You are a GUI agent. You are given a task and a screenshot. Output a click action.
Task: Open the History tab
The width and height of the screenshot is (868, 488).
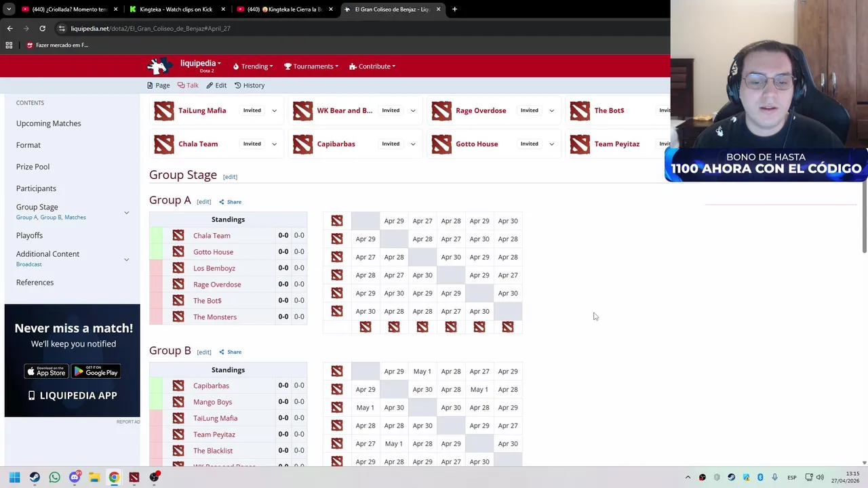point(250,85)
